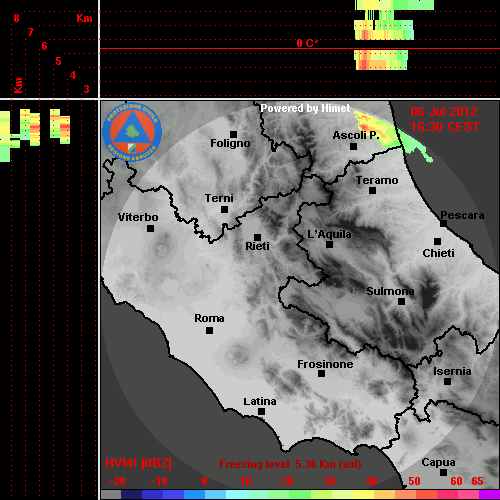Click the Isernia city marker square

pyautogui.click(x=447, y=381)
